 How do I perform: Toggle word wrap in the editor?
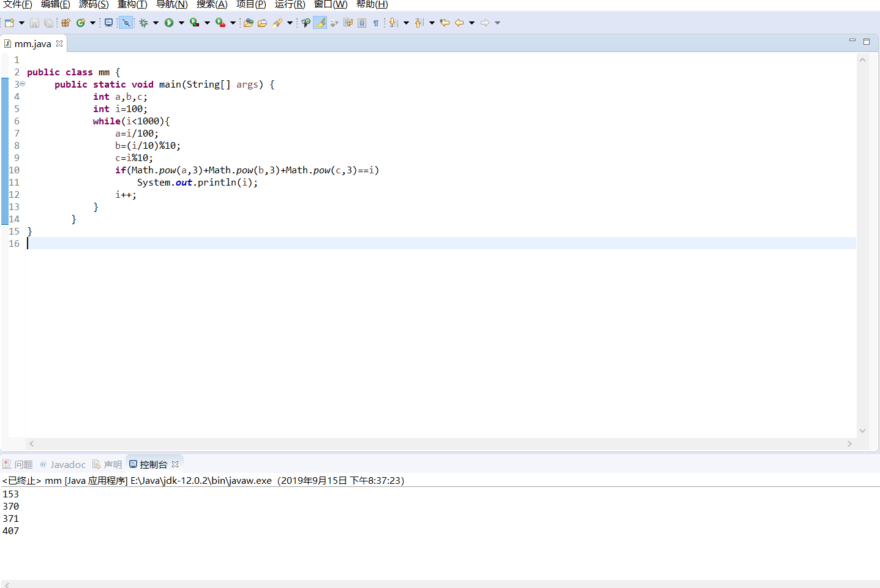point(348,23)
